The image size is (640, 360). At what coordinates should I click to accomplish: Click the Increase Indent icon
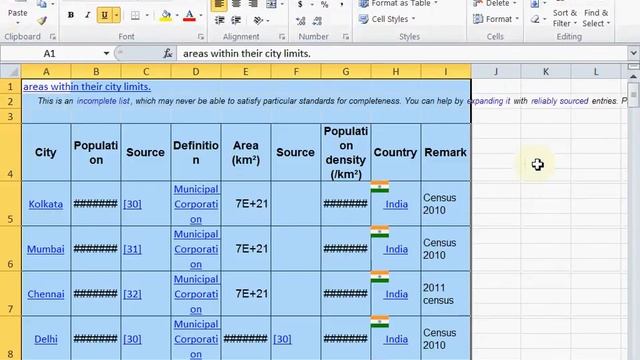pos(236,20)
